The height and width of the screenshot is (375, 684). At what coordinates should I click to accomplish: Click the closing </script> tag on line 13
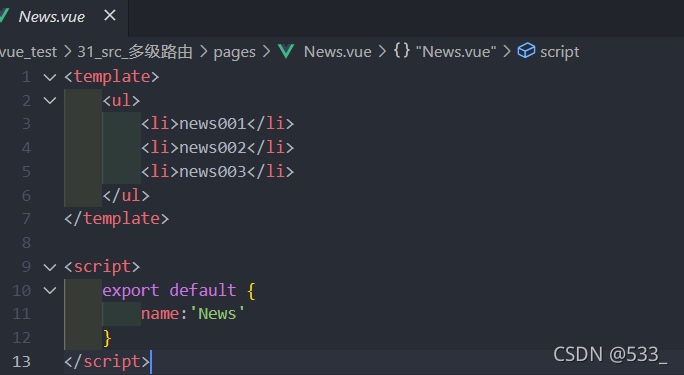point(107,361)
